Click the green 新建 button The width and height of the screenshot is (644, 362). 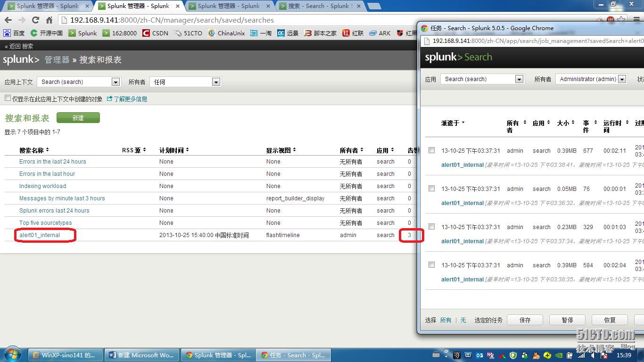pos(78,118)
